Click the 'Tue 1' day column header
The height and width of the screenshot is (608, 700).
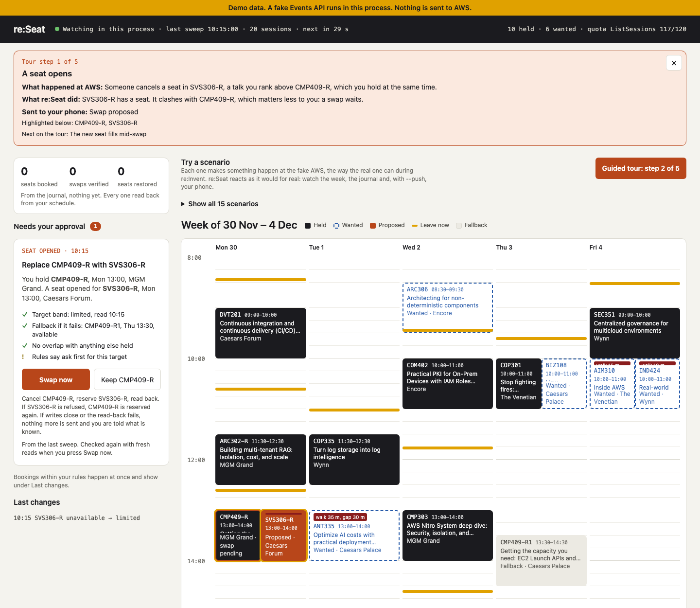tap(316, 248)
